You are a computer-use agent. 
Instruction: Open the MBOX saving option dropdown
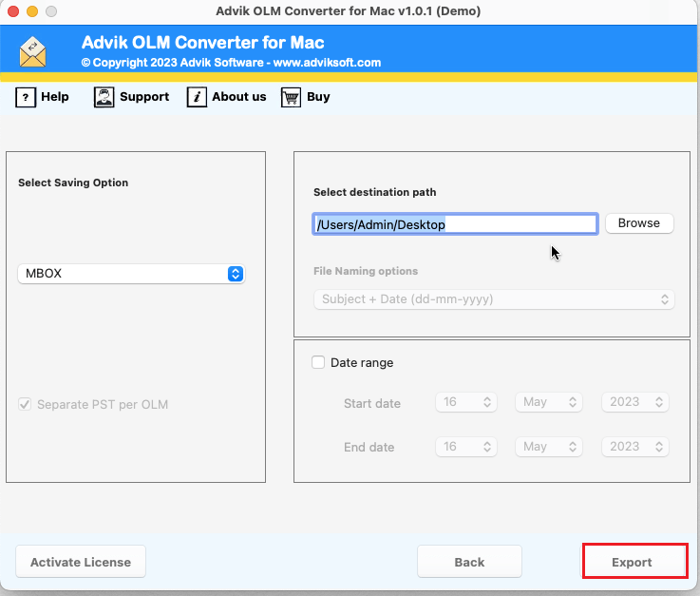point(131,274)
